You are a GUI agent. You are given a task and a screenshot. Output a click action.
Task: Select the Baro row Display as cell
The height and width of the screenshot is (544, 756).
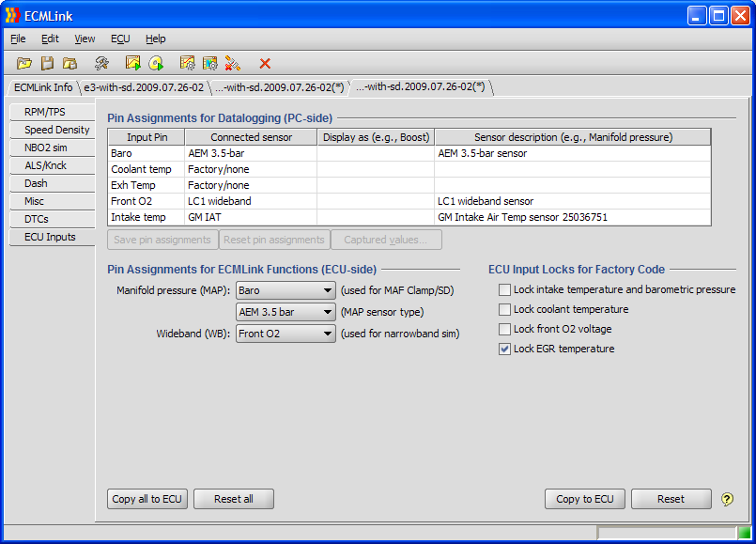(375, 153)
